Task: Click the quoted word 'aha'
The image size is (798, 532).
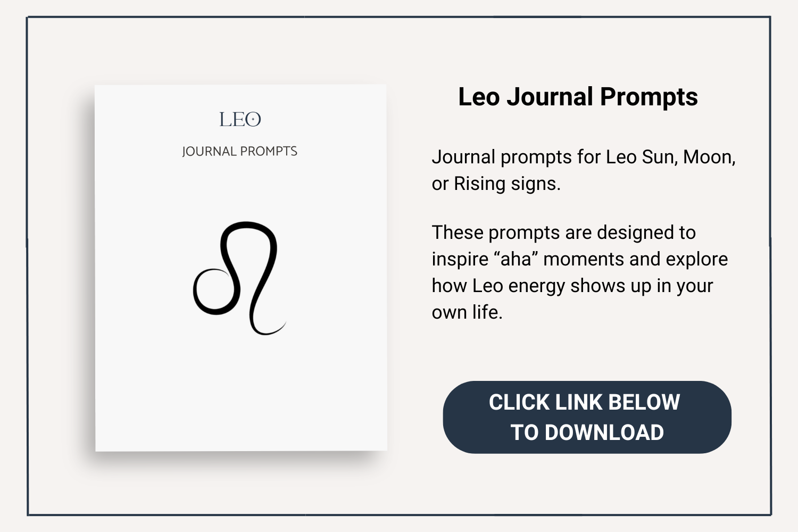Action: [516, 260]
